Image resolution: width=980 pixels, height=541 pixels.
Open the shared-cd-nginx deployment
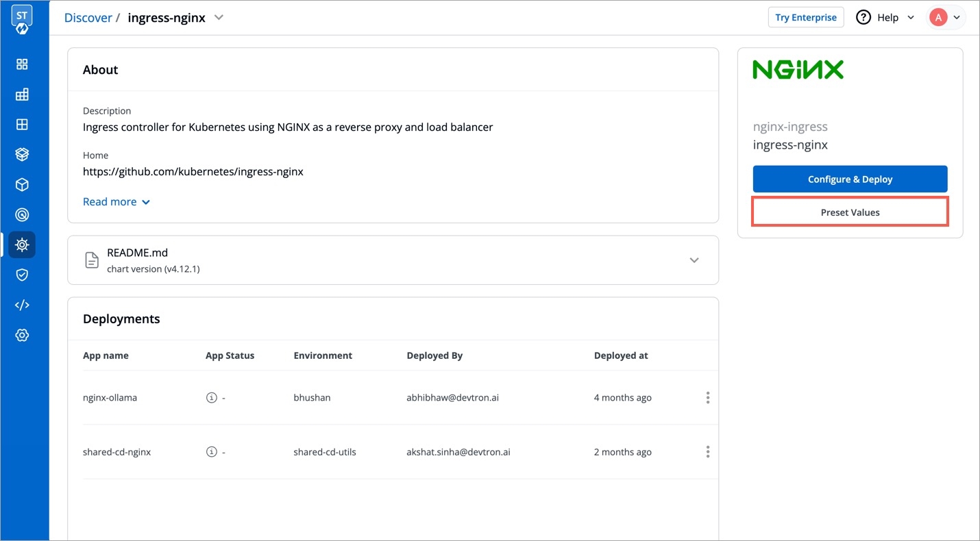coord(117,452)
